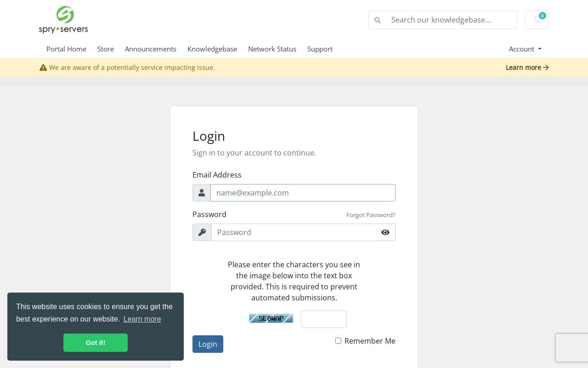Click the knowledgebase search field

pyautogui.click(x=452, y=20)
